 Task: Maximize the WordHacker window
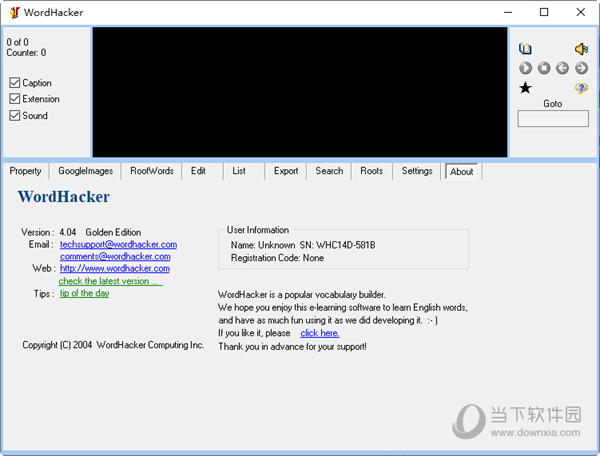coord(544,12)
